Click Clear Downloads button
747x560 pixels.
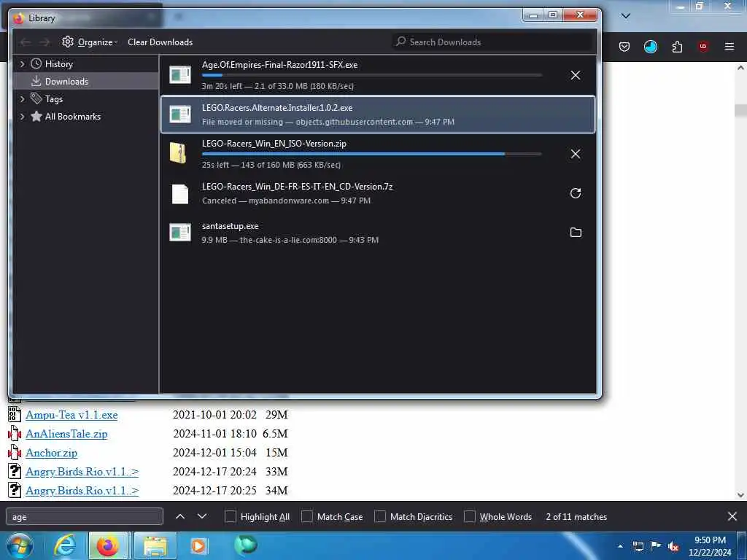160,42
